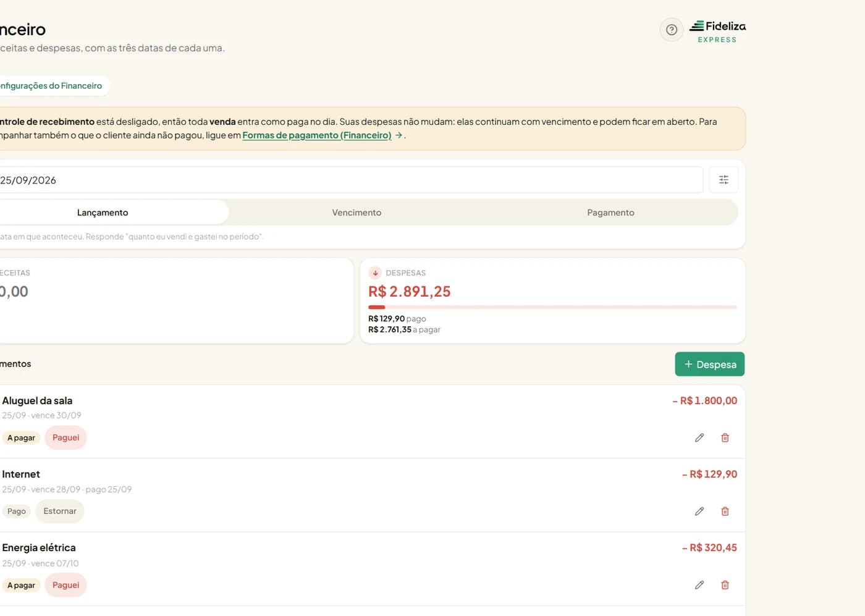
Task: Click the R$ 129,90 pago summary line
Action: 397,319
